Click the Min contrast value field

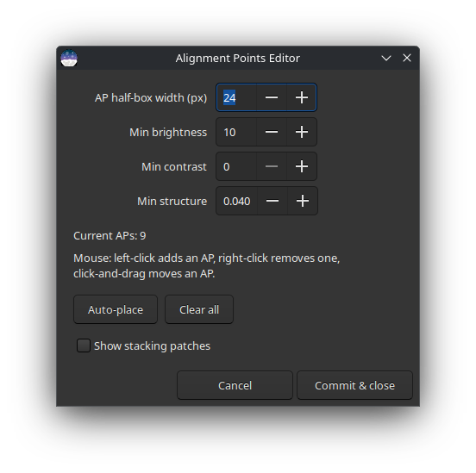pos(236,166)
